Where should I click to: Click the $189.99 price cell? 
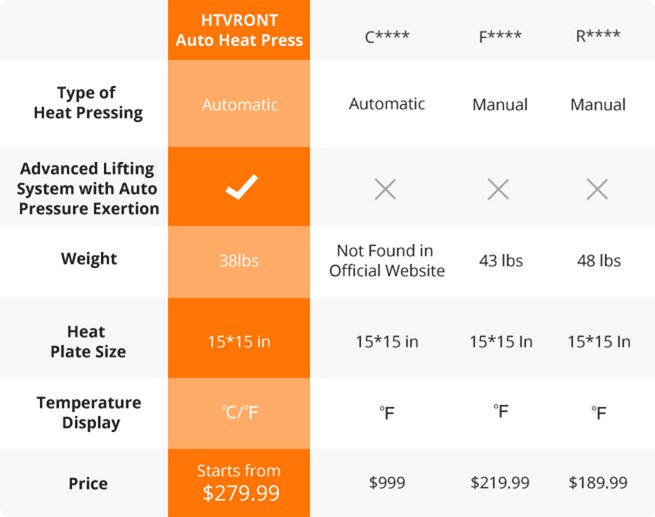tap(598, 483)
